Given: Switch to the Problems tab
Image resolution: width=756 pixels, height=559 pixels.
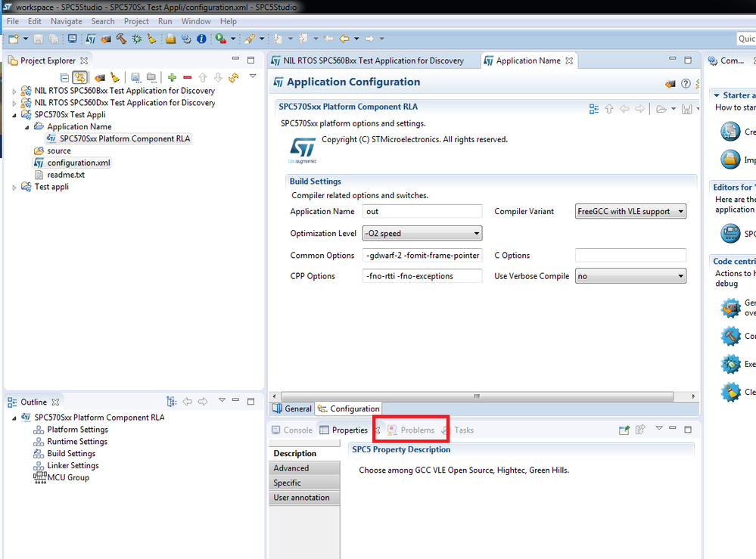Looking at the screenshot, I should tap(411, 430).
